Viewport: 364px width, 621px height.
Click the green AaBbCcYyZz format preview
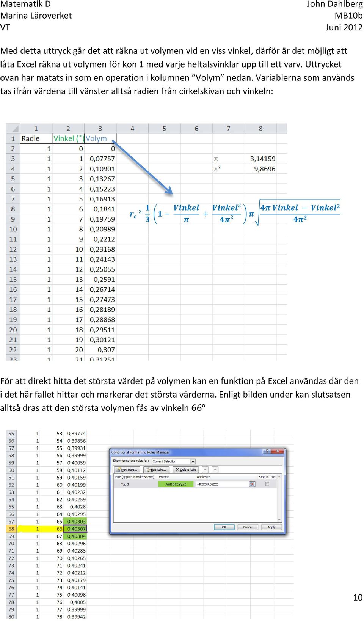pyautogui.click(x=176, y=484)
